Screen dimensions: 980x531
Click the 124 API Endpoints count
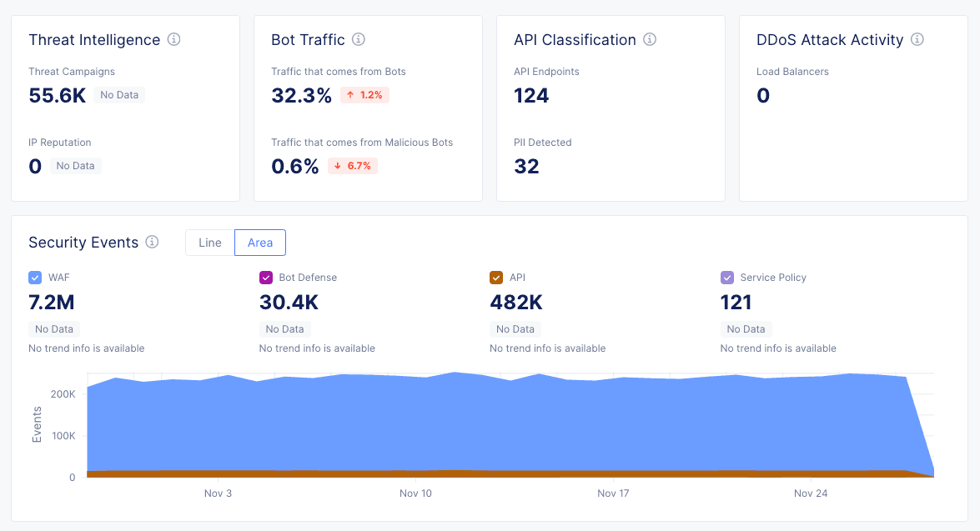pos(531,96)
